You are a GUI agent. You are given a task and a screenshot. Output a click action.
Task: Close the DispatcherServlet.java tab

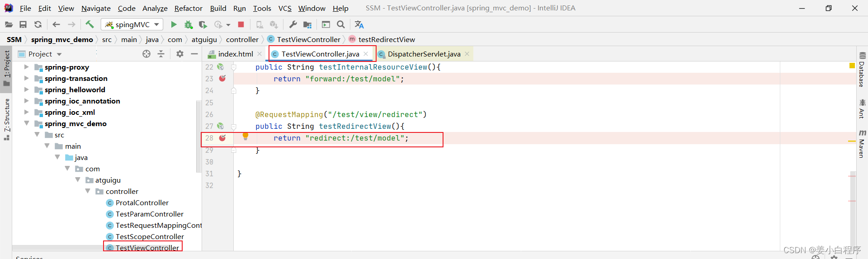point(467,54)
